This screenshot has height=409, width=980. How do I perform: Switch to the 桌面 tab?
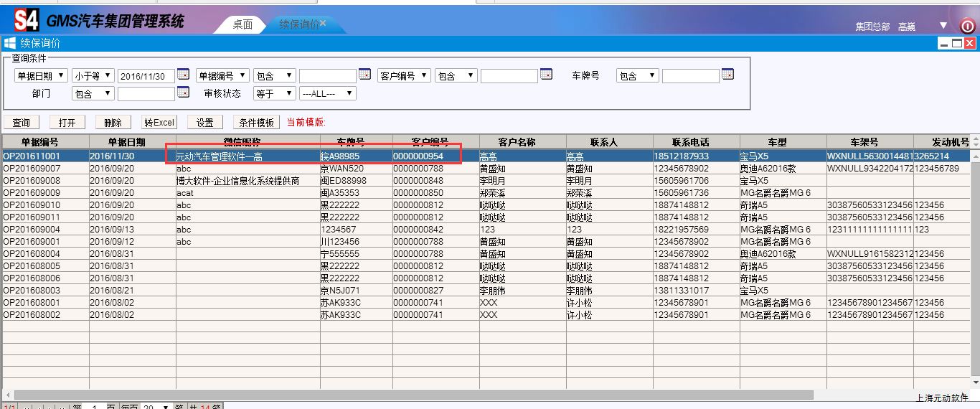click(x=242, y=24)
